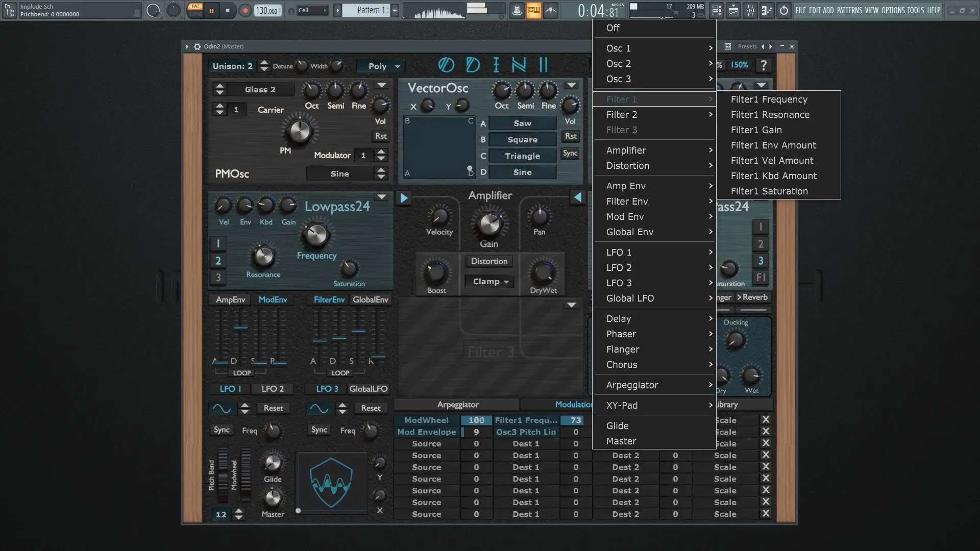Click the right blue arrow beside Amplifier

point(577,197)
